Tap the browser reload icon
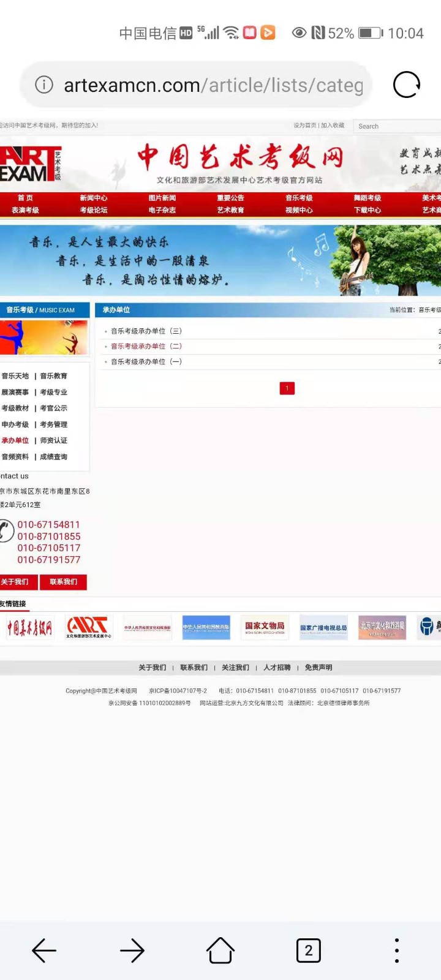The width and height of the screenshot is (441, 980). pyautogui.click(x=407, y=85)
